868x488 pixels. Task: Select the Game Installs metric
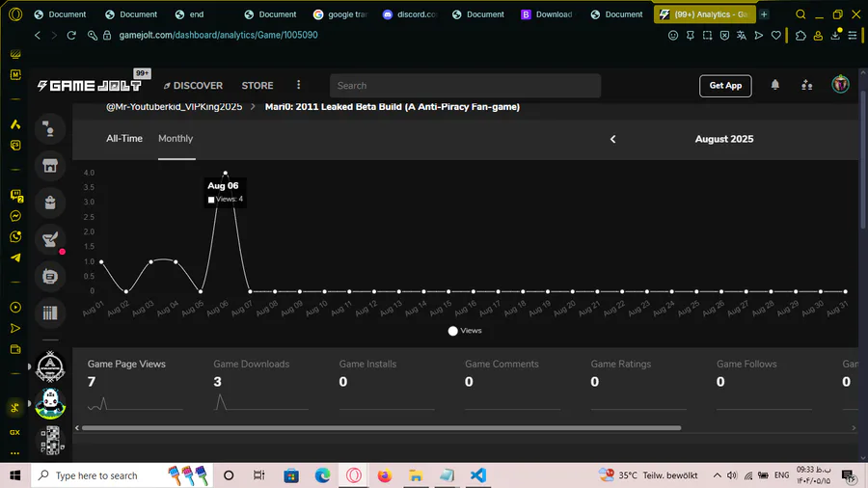(387, 385)
